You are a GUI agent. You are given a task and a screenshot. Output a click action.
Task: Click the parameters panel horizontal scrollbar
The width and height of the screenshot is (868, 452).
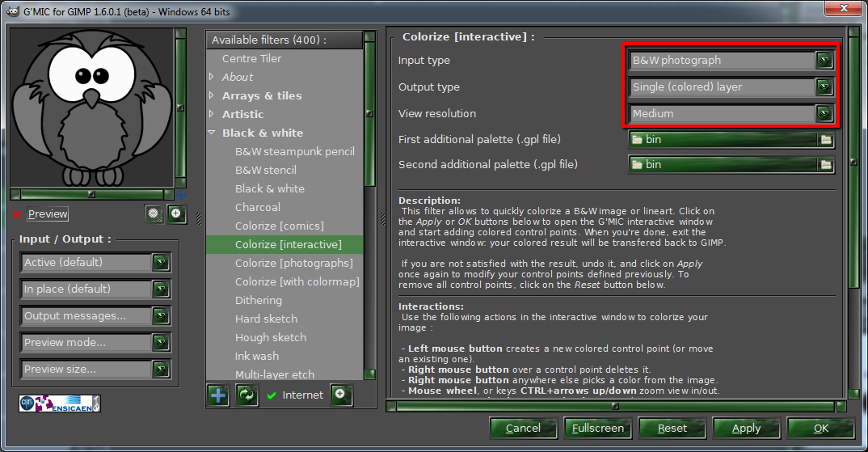click(616, 407)
